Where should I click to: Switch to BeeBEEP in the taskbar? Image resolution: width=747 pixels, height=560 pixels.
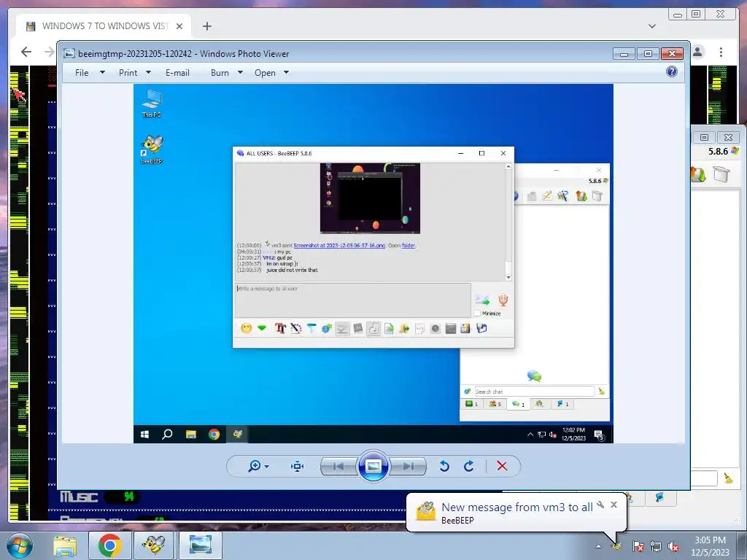pos(153,545)
